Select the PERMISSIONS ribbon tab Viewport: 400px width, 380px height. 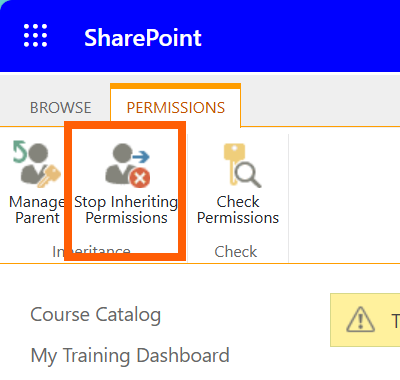pyautogui.click(x=176, y=108)
